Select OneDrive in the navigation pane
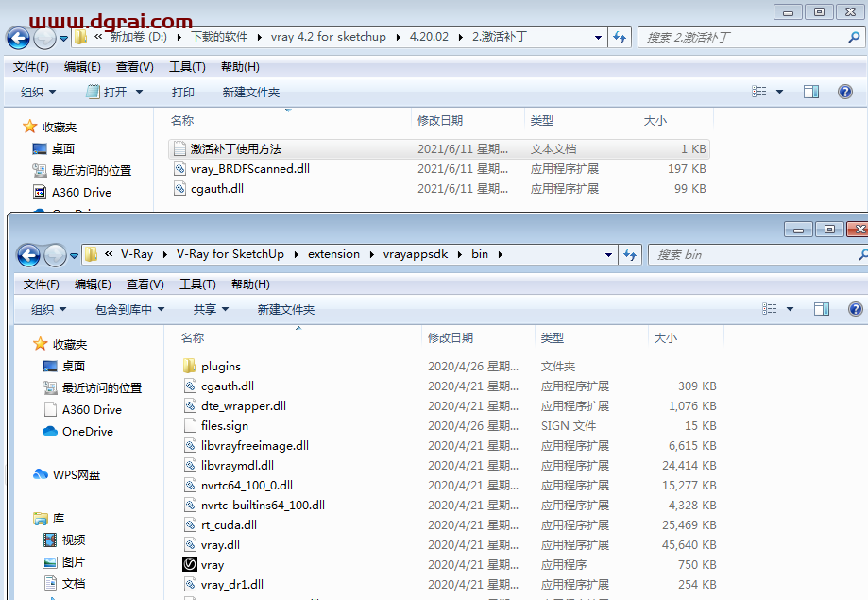This screenshot has width=868, height=600. point(87,431)
